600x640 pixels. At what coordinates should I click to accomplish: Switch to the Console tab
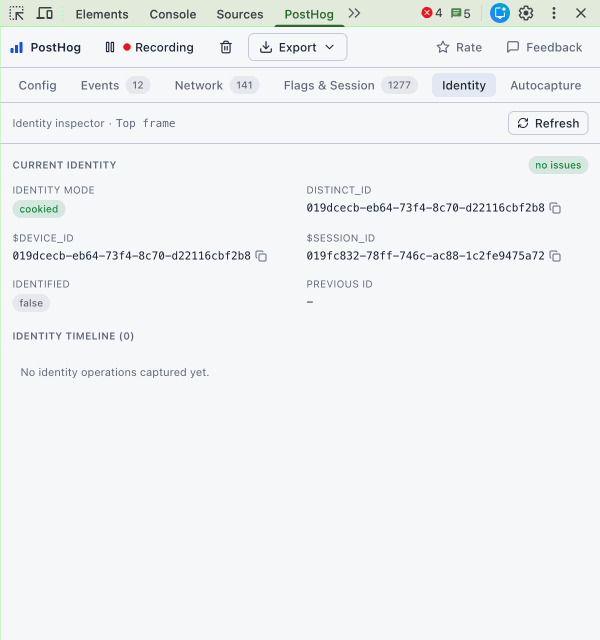click(x=173, y=14)
